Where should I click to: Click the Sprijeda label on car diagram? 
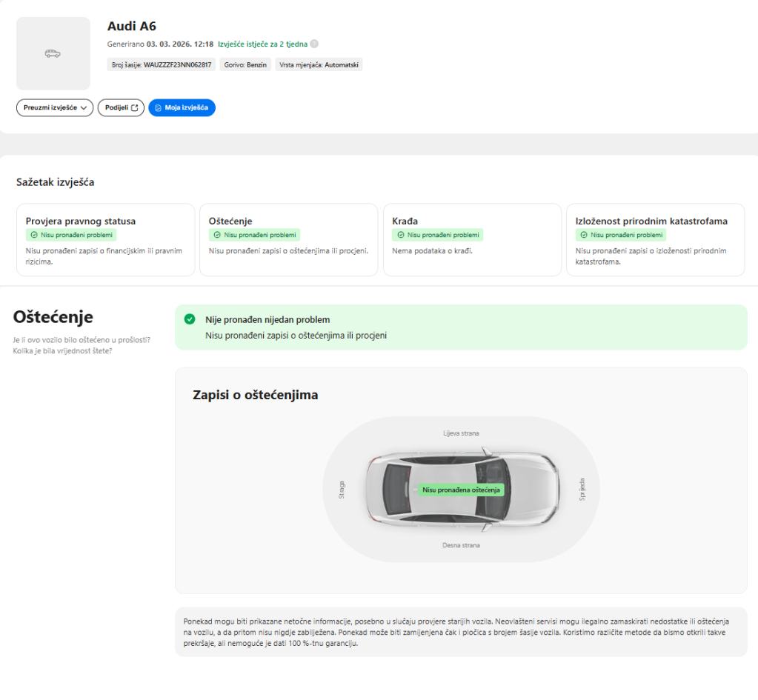(x=582, y=489)
